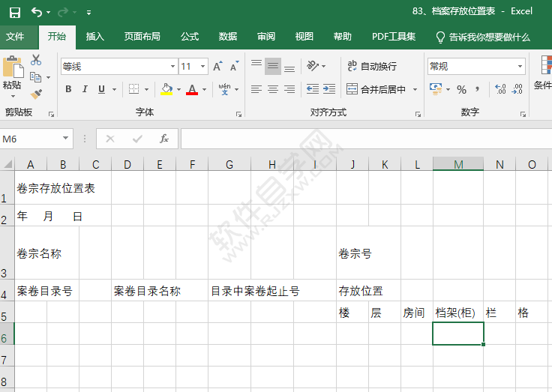552x392 pixels.
Task: Click 合并后居中 merge button
Action: pos(377,89)
